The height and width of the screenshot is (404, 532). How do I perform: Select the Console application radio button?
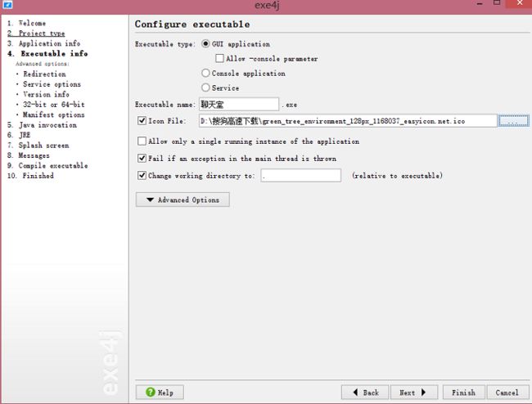click(205, 73)
